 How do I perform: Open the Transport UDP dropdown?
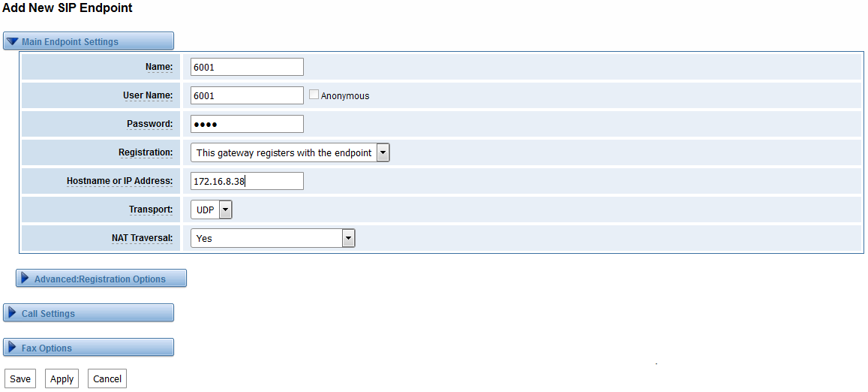point(212,210)
